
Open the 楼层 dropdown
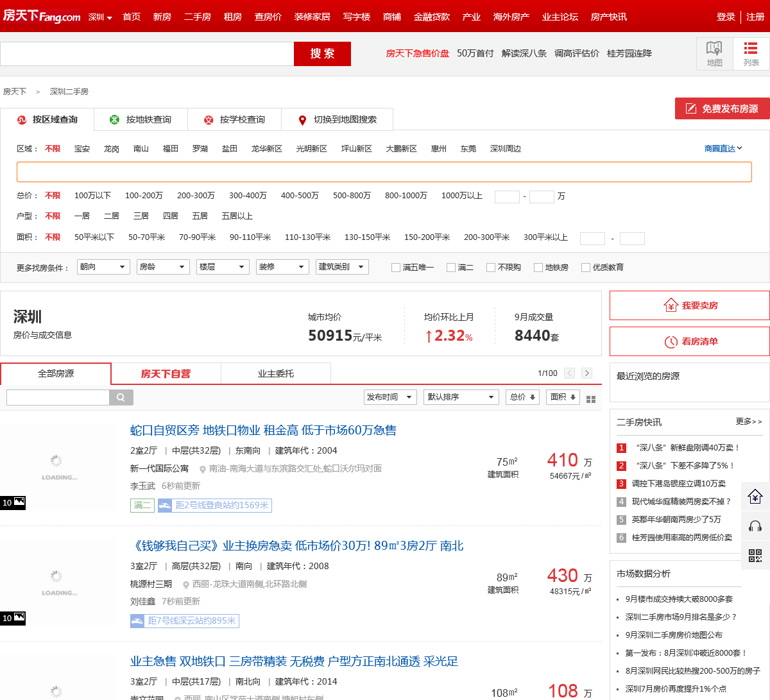pos(223,267)
